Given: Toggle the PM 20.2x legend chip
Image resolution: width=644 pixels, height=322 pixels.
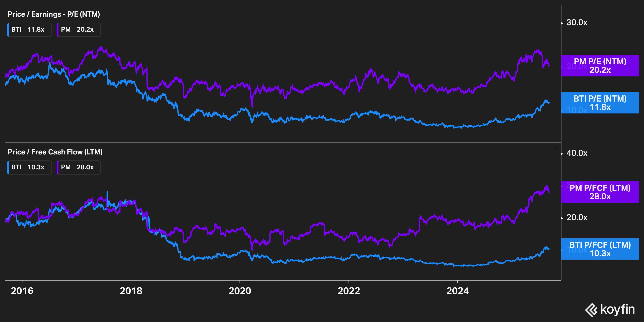Looking at the screenshot, I should [79, 30].
